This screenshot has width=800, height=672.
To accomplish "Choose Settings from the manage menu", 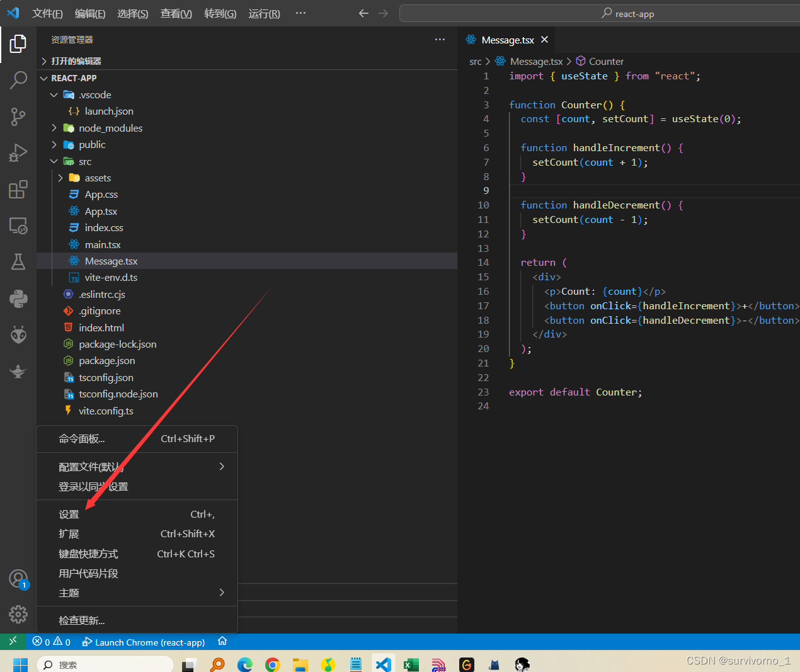I will pyautogui.click(x=137, y=515).
